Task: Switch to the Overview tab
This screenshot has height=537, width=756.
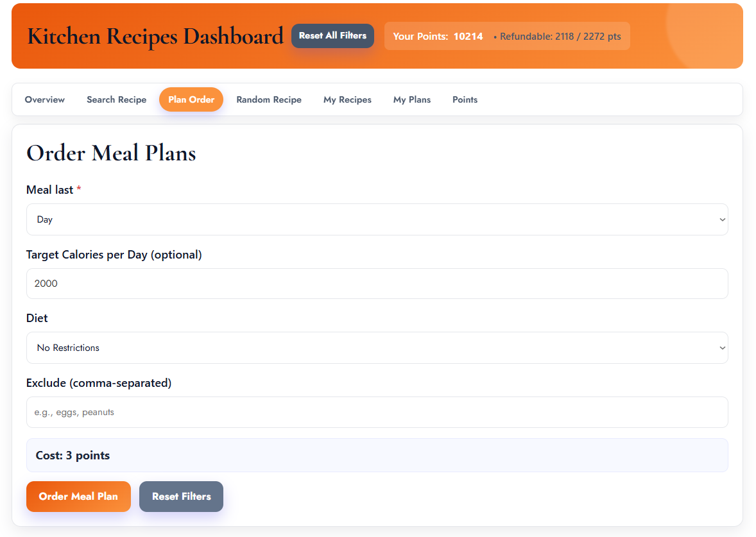Action: [44, 99]
